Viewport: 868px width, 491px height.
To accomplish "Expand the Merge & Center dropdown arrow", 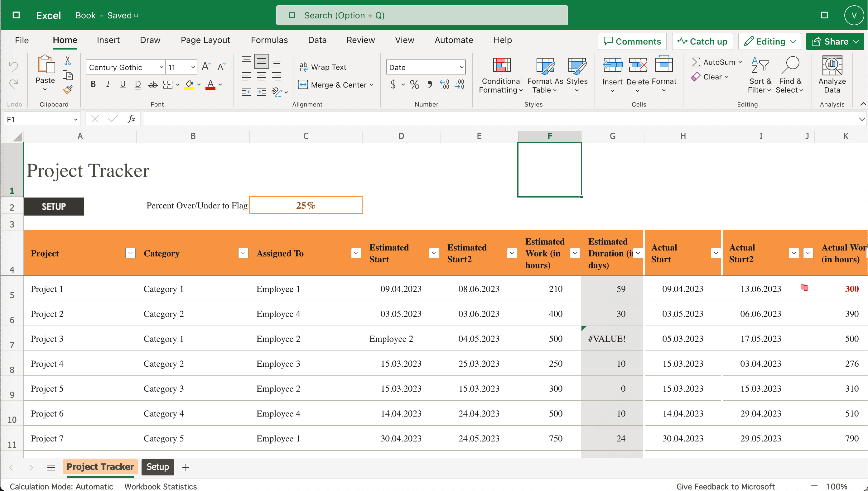I will click(371, 85).
